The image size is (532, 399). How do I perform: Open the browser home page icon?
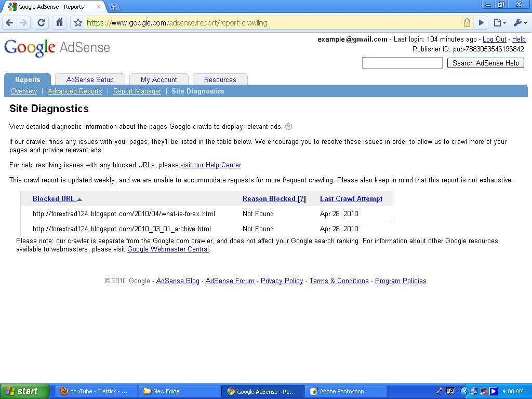coord(59,23)
